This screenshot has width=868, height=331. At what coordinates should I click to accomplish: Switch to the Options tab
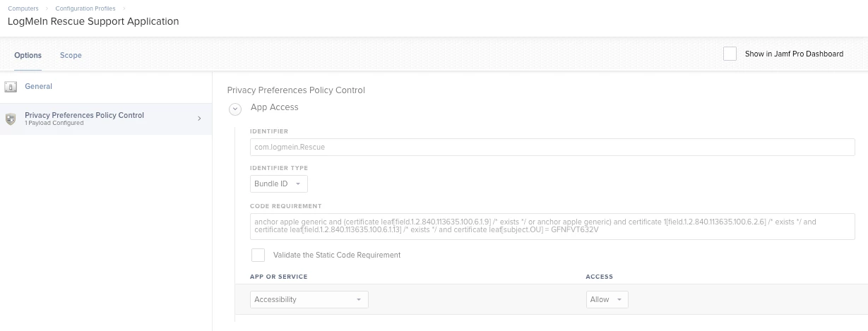[x=28, y=55]
